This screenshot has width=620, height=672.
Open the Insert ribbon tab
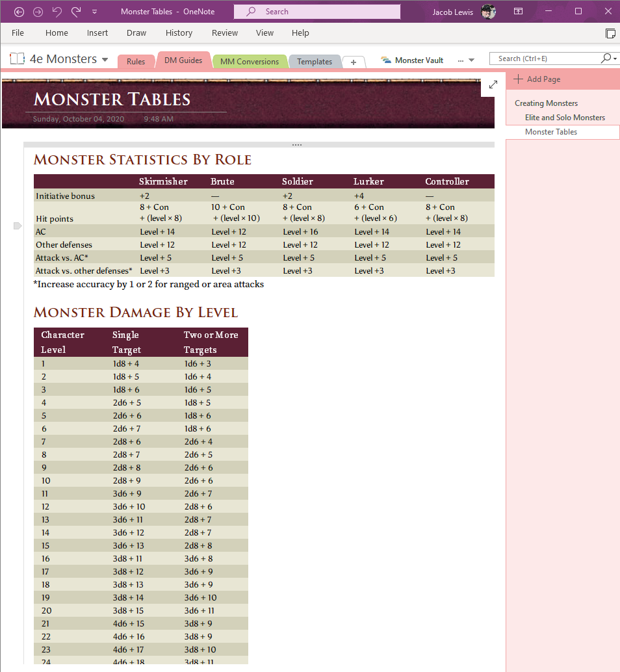pyautogui.click(x=97, y=33)
